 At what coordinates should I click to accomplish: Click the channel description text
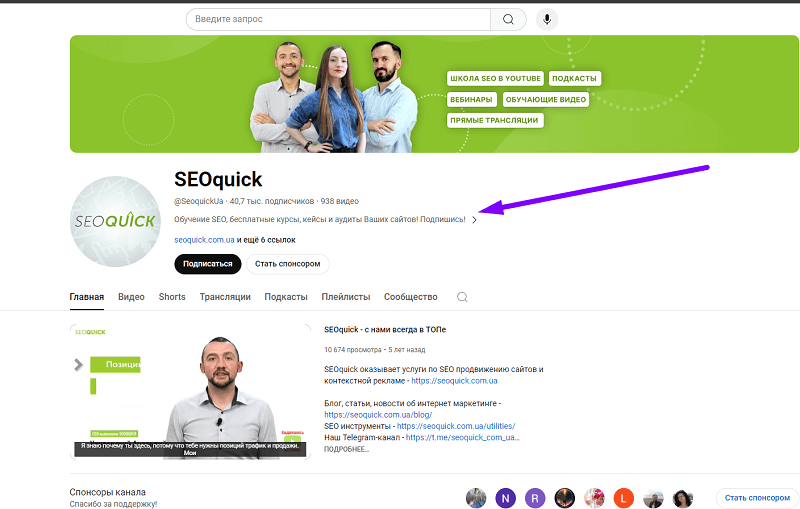click(320, 219)
